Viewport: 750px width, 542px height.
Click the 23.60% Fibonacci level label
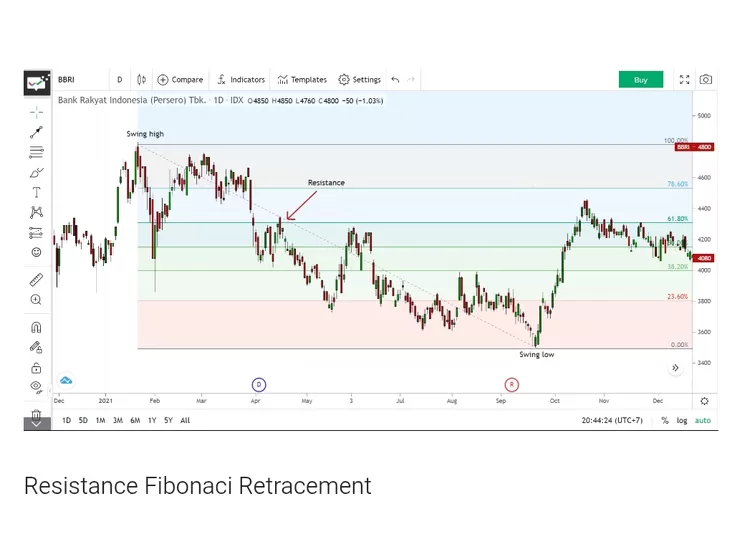pyautogui.click(x=678, y=297)
